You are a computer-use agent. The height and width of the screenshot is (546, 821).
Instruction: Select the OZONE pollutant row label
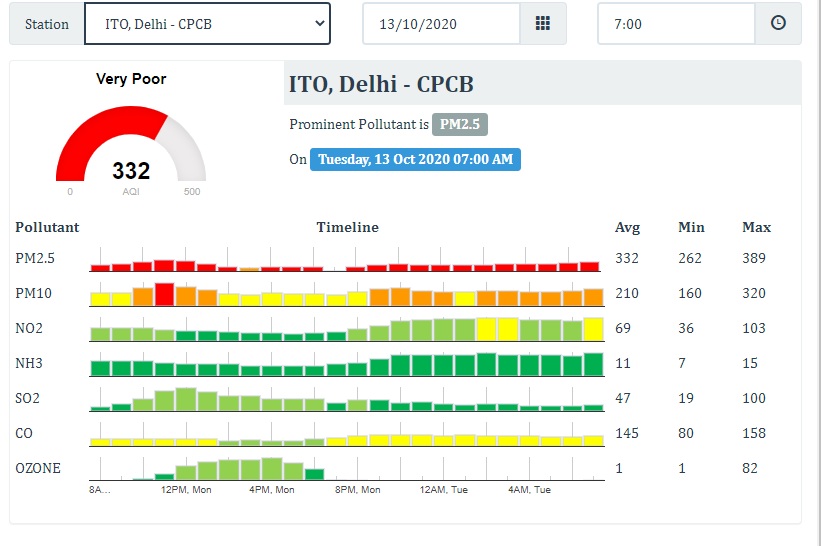[x=38, y=469]
